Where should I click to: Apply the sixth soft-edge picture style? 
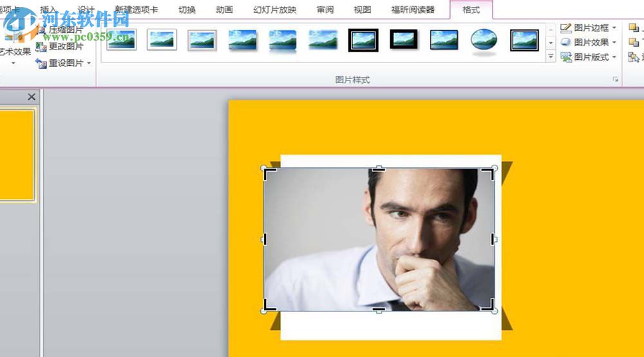pos(323,41)
